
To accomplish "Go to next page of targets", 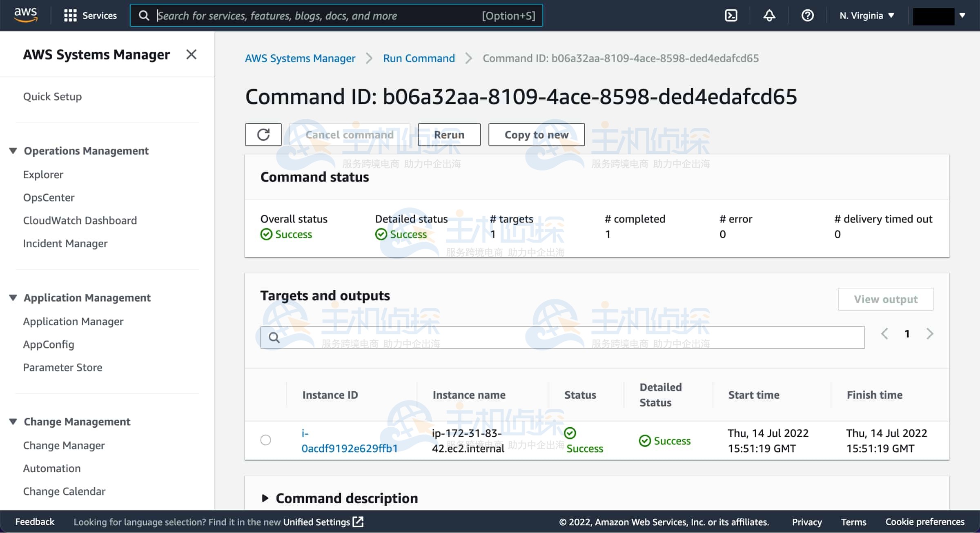I will point(930,334).
